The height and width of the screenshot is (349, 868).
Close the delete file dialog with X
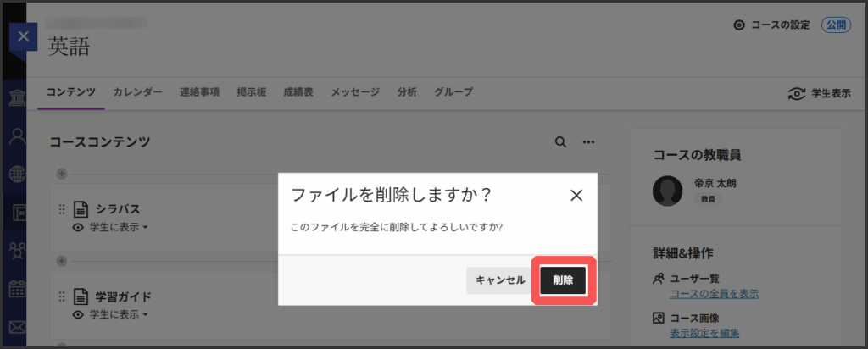point(576,196)
